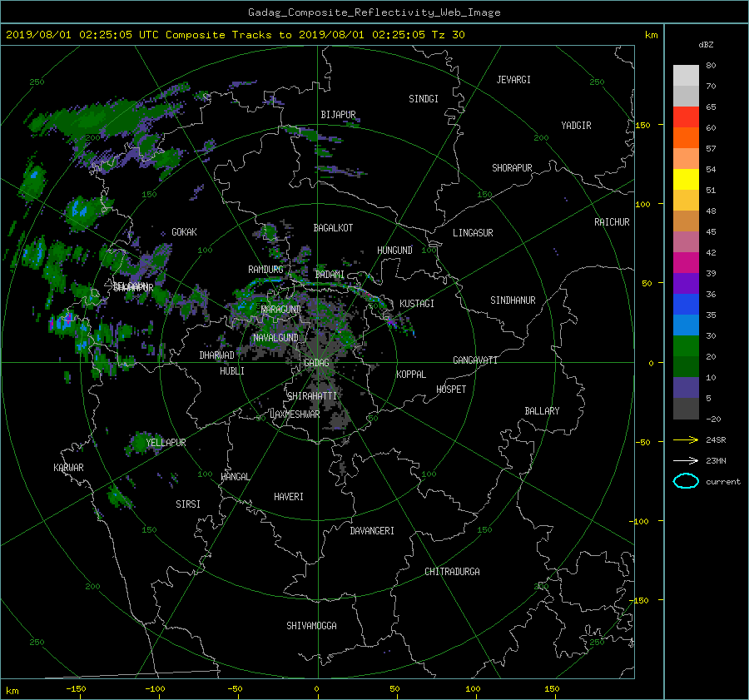Click the YADGIR town label
The height and width of the screenshot is (700, 749).
tap(576, 126)
